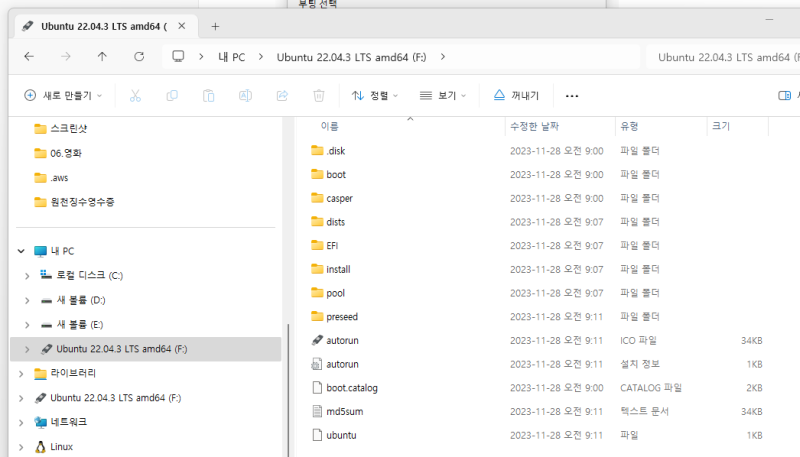Viewport: 800px width, 457px height.
Task: Click the Delete trash can icon
Action: click(x=319, y=96)
